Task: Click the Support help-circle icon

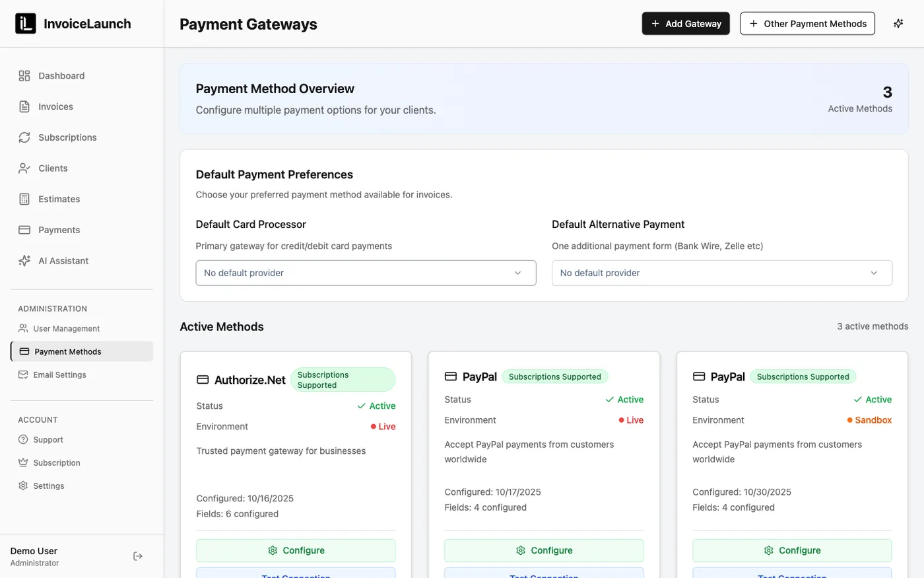Action: pos(23,439)
